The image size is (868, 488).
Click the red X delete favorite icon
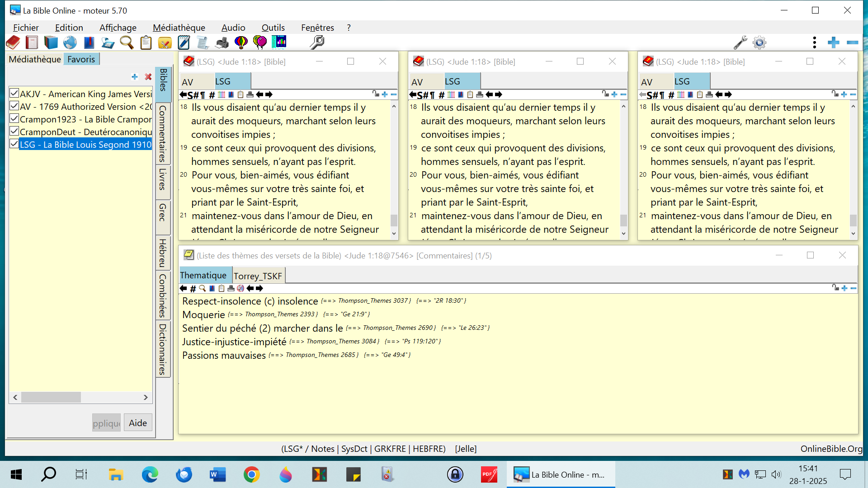(x=148, y=77)
